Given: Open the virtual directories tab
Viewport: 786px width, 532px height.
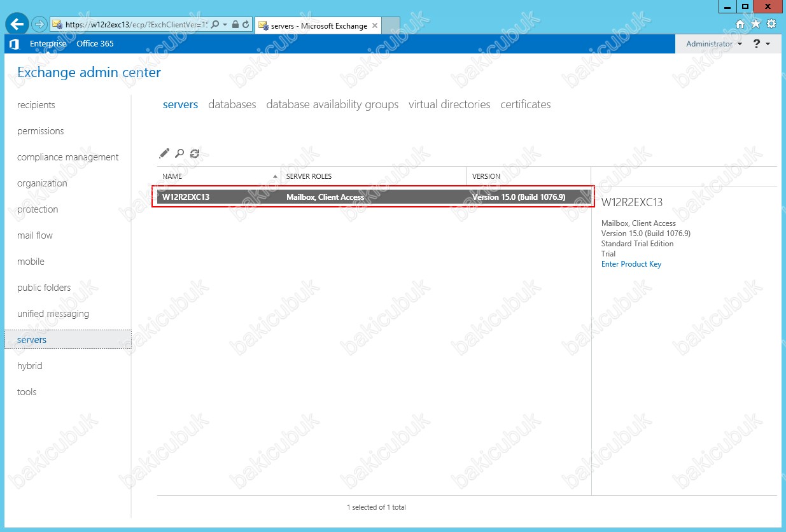Looking at the screenshot, I should [x=449, y=104].
